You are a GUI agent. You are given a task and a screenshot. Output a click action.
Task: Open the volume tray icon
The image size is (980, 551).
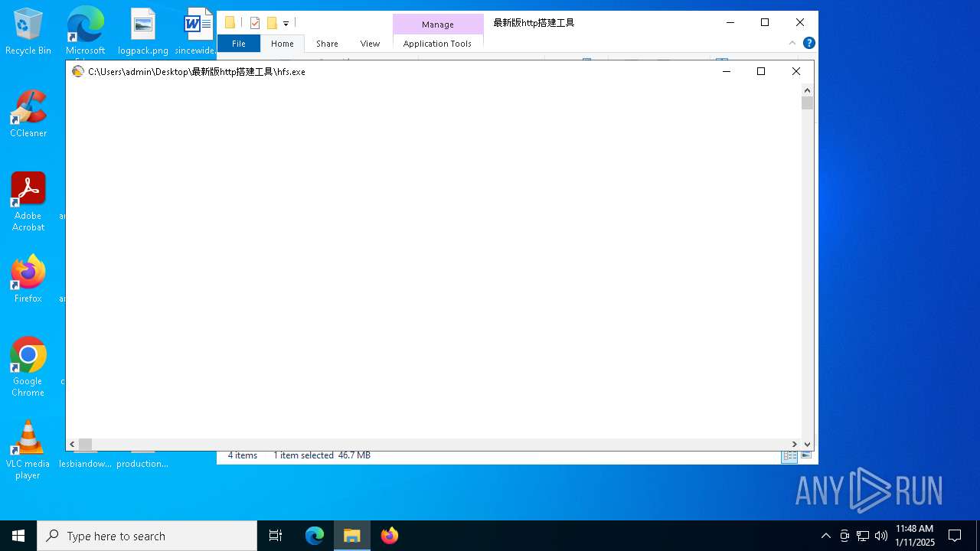click(881, 536)
